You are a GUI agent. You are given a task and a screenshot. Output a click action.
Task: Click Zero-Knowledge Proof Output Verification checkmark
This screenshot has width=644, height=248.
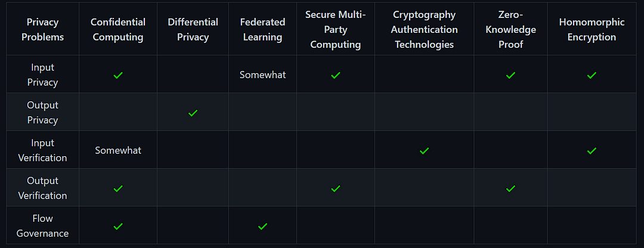(510, 188)
